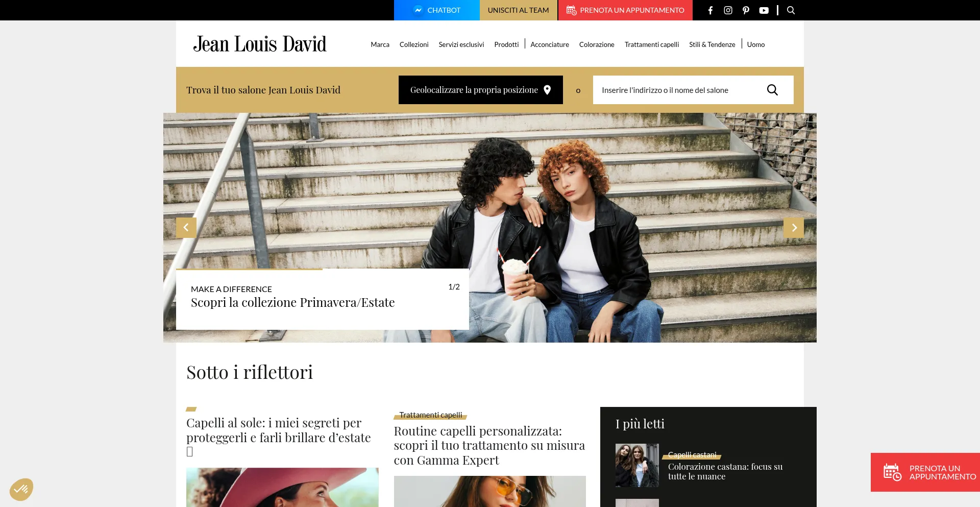Open the Collezioni menu item
The height and width of the screenshot is (507, 980).
pyautogui.click(x=414, y=44)
